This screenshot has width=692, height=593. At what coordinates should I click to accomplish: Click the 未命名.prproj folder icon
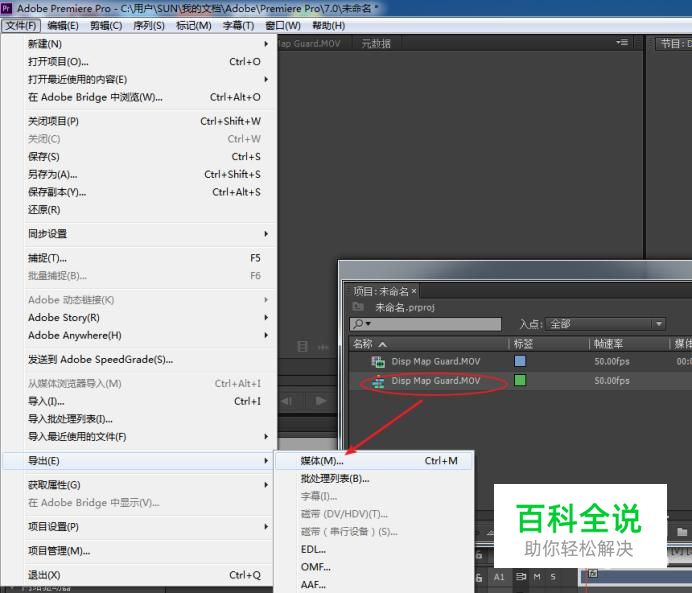(x=358, y=307)
